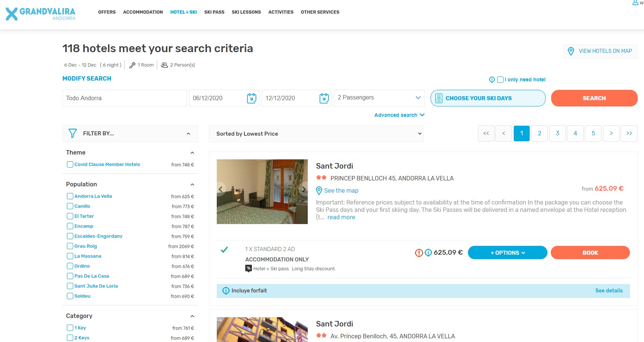Tick the Andorra La Vella population filter
The width and height of the screenshot is (644, 342).
pos(70,196)
